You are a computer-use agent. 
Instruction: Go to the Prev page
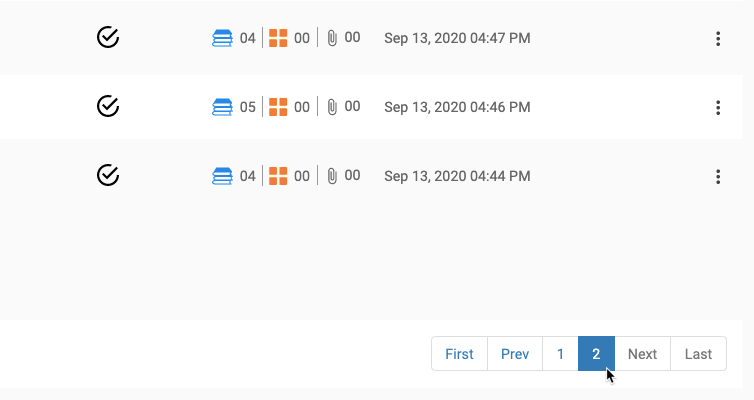click(515, 354)
